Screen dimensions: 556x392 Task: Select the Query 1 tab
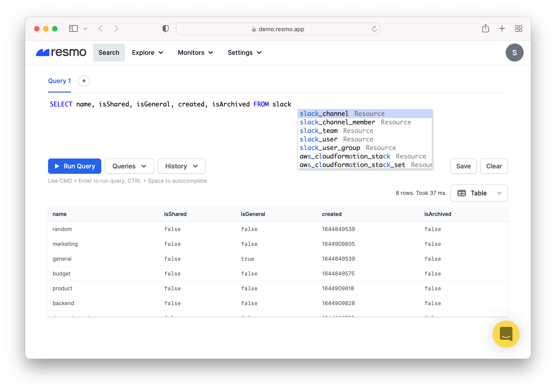click(x=60, y=81)
